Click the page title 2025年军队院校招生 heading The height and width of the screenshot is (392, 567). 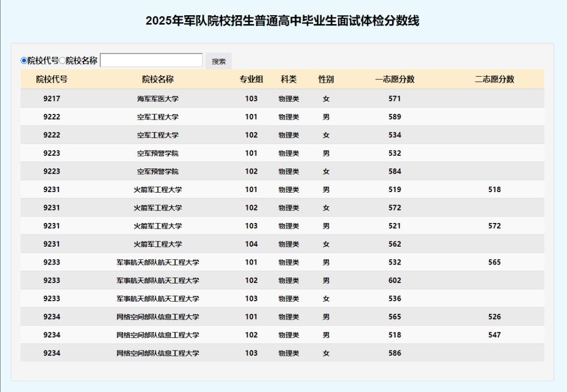(x=282, y=20)
